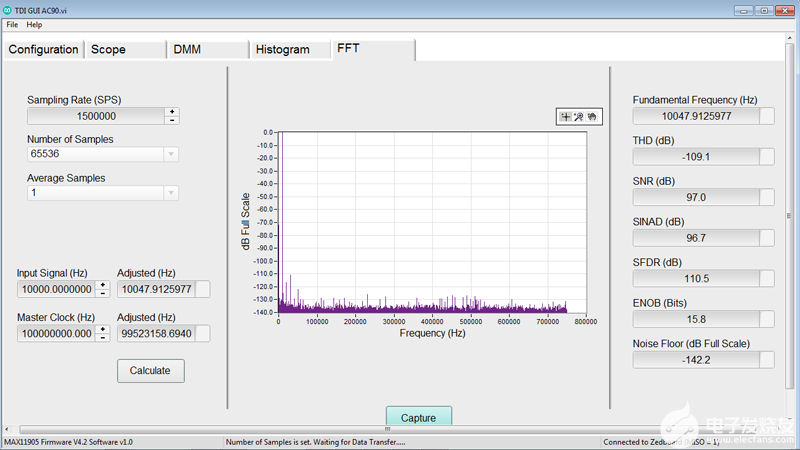Click the Sampling Rate value field 1500000
The image size is (800, 450).
(x=96, y=116)
